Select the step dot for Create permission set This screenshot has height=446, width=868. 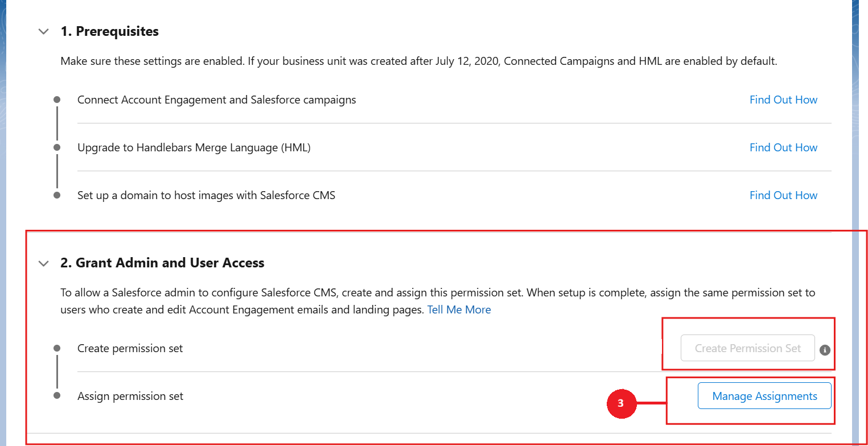tap(57, 348)
